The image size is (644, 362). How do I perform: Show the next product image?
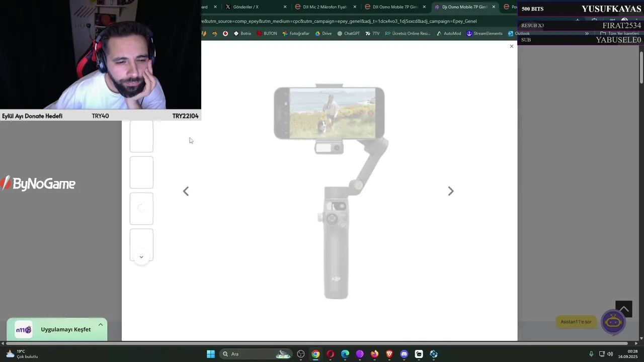point(451,191)
